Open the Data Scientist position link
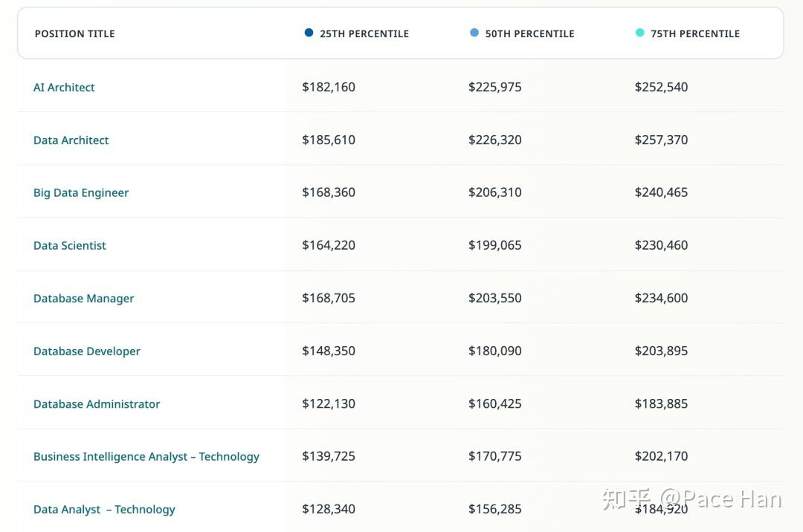 [x=70, y=245]
